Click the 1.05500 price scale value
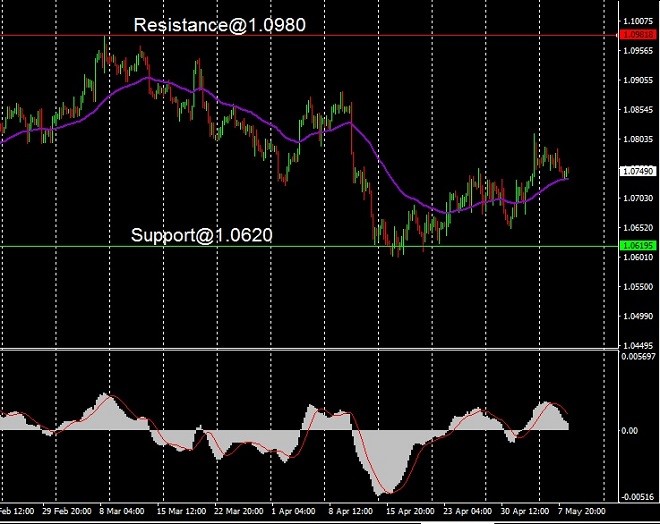 [638, 287]
